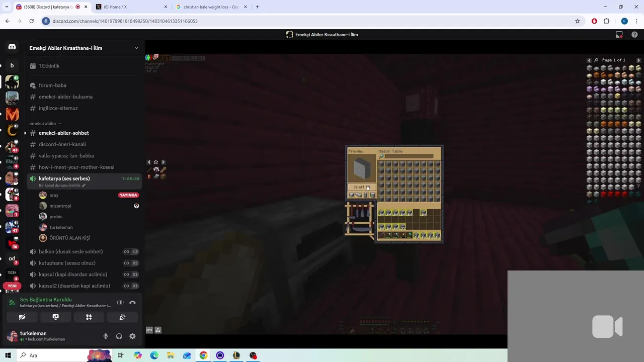Open Discord help question mark icon

click(x=634, y=35)
